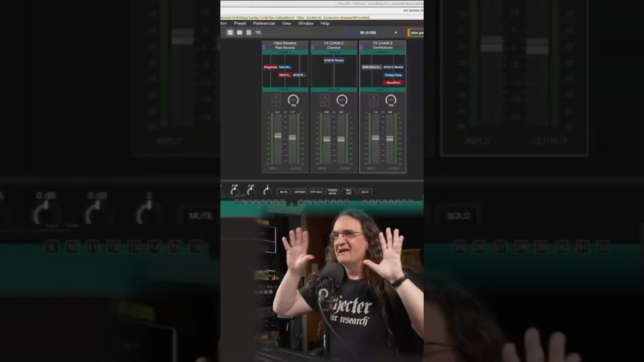Viewport: 644px width, 362px height.
Task: Click the input fader of FX CHAIN 2
Action: point(327,139)
